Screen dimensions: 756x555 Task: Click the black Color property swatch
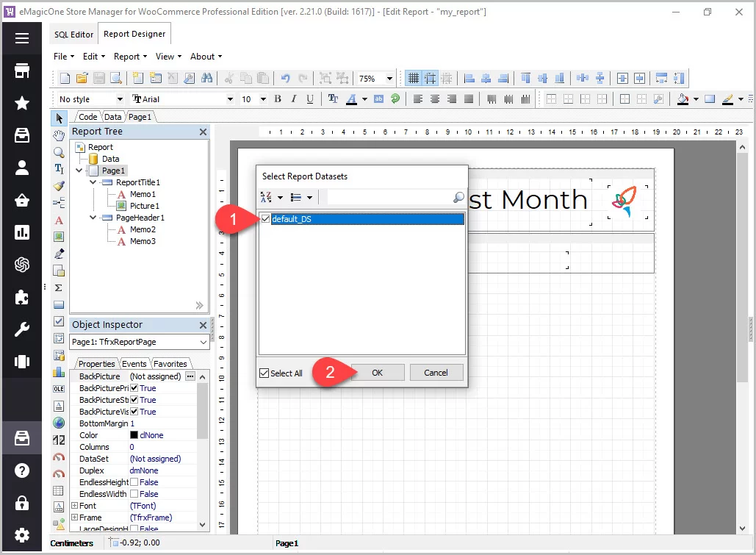[x=134, y=435]
